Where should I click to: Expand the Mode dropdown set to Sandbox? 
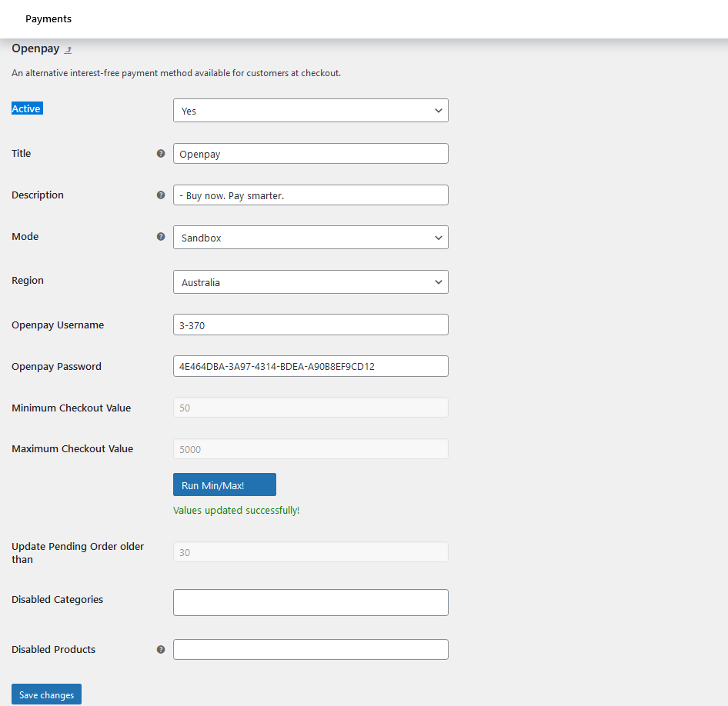310,238
